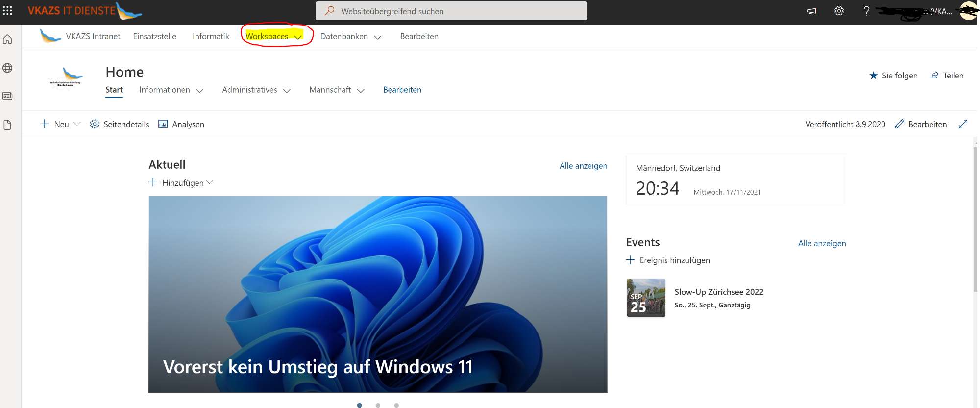This screenshot has height=408, width=980.
Task: Click Ereignis hinzufügen to add event
Action: click(668, 260)
